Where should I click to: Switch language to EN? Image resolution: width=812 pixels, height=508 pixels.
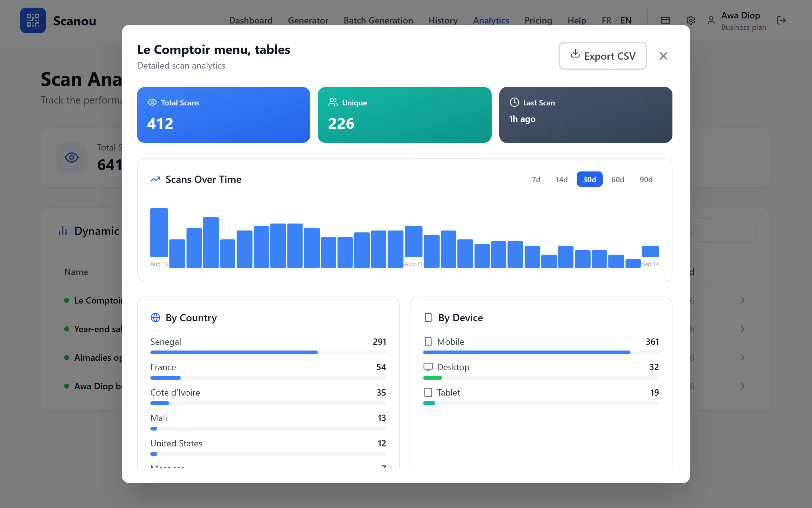[x=626, y=21]
